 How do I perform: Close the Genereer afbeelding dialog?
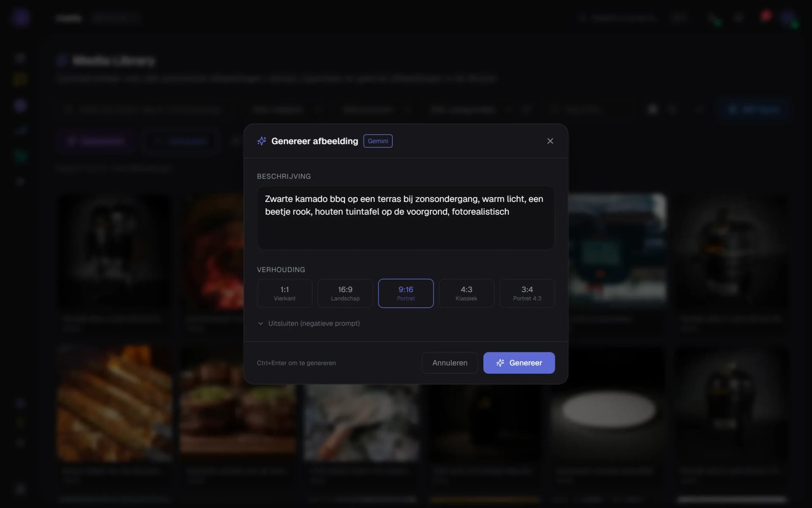[x=550, y=141]
